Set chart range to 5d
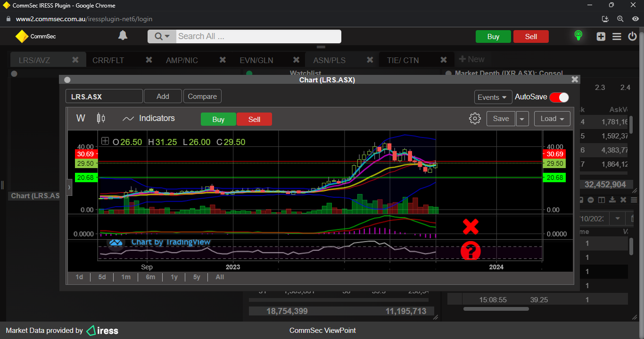This screenshot has width=644, height=339. point(102,277)
